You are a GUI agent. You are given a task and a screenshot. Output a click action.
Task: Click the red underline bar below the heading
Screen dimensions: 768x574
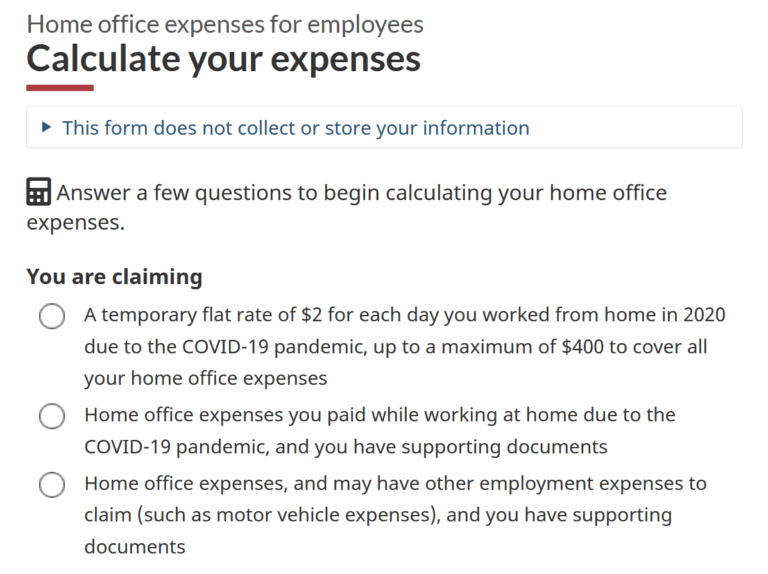coord(60,88)
